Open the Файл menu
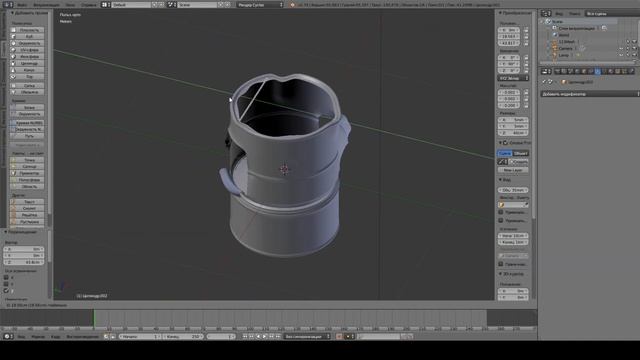640x360 pixels. pyautogui.click(x=22, y=5)
